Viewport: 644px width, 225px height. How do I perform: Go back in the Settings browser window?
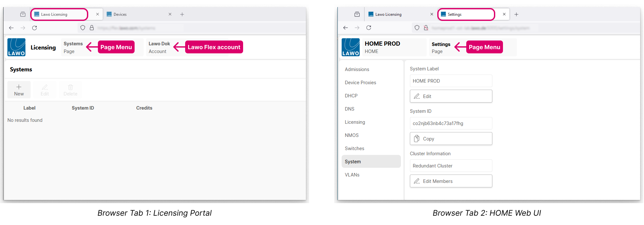pos(346,28)
